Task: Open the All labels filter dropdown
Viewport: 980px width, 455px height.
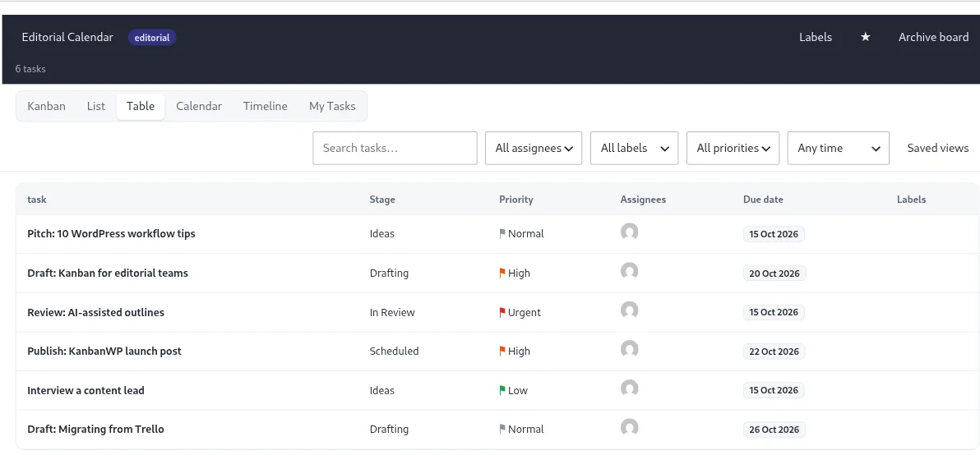Action: [x=635, y=148]
